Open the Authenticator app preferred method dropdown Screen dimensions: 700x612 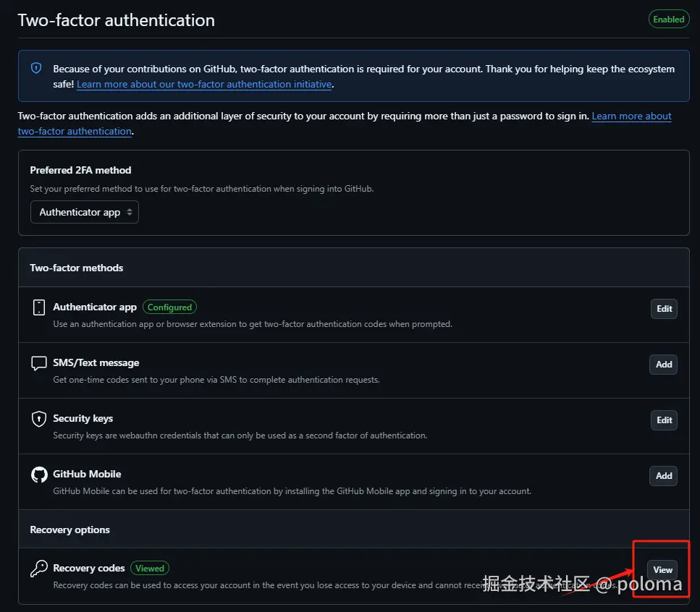pyautogui.click(x=85, y=212)
